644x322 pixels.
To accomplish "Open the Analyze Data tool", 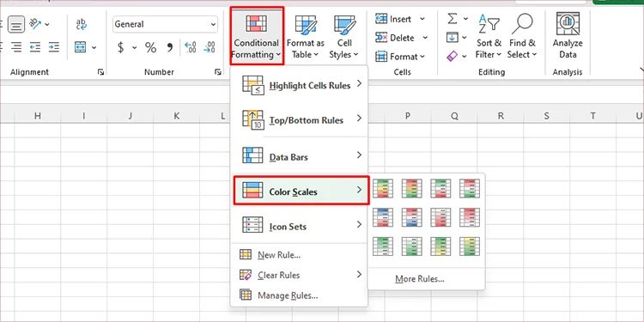I will [568, 36].
